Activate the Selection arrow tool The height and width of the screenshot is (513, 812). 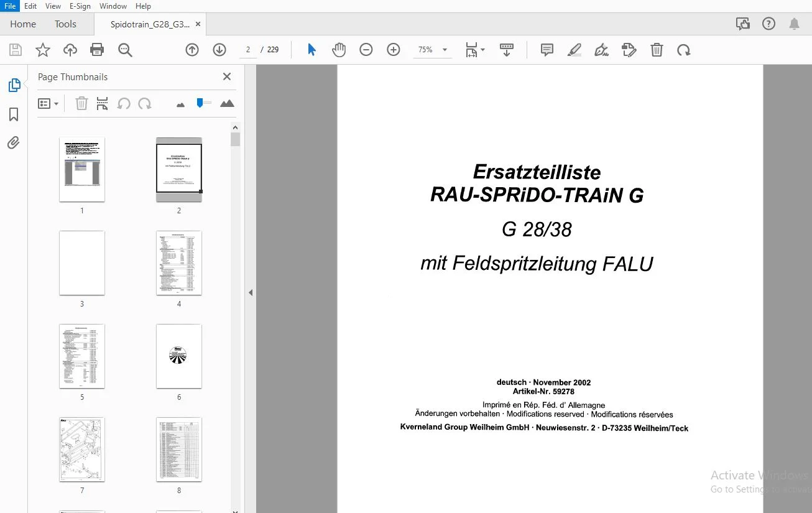[311, 50]
